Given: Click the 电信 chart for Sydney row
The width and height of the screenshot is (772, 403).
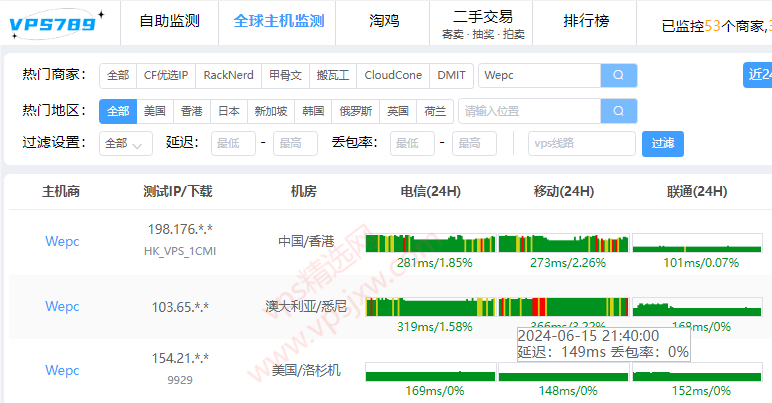Looking at the screenshot, I should coord(430,307).
